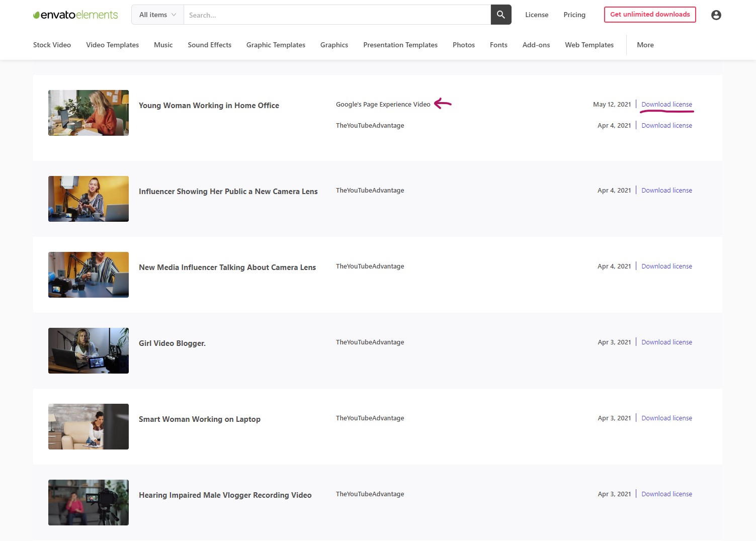Download license for Girl Video Blogger
Image resolution: width=756 pixels, height=541 pixels.
[666, 342]
